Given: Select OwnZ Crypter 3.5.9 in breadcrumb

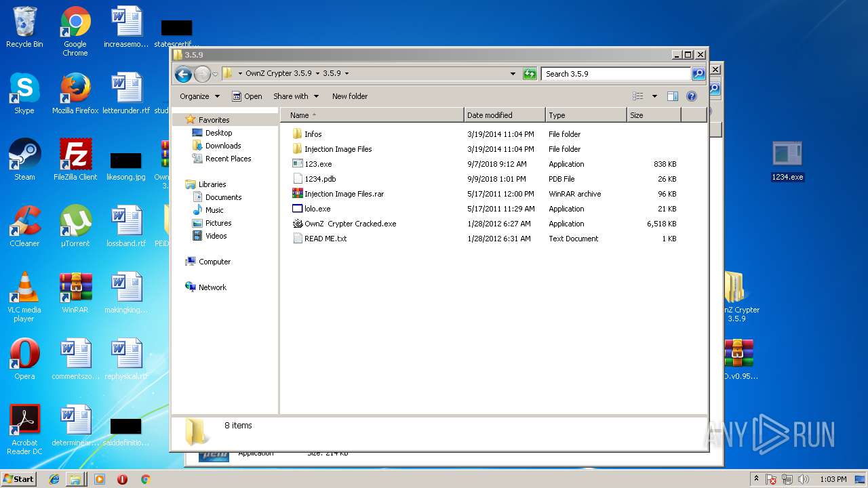Looking at the screenshot, I should tap(279, 73).
